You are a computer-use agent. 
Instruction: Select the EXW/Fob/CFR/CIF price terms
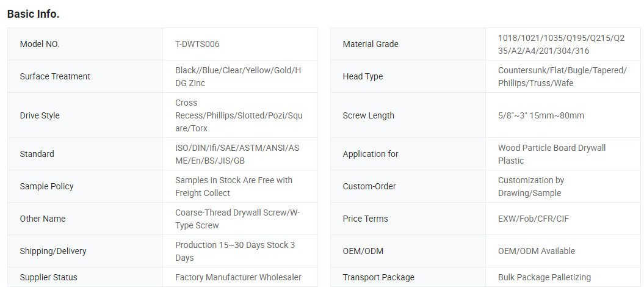point(534,219)
